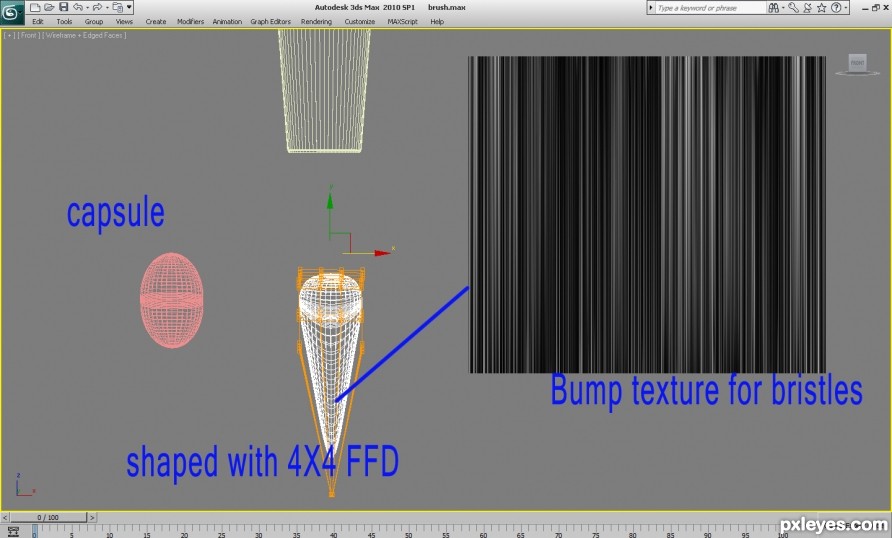
Task: Open viewport [+] general menu label
Action: pos(9,35)
